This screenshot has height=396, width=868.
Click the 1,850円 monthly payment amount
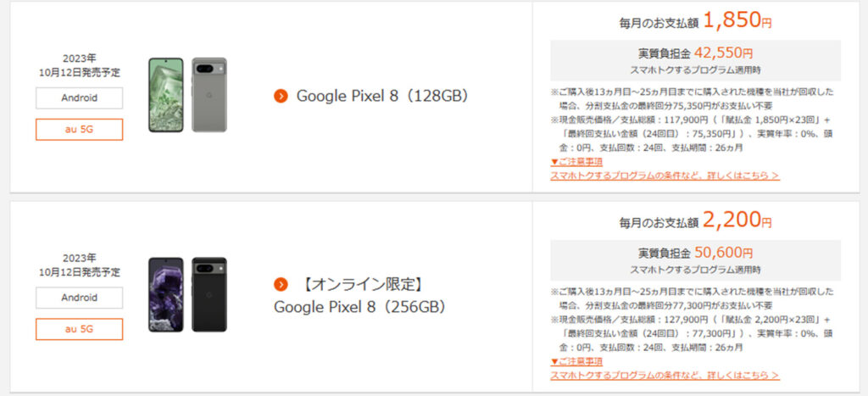(x=737, y=21)
